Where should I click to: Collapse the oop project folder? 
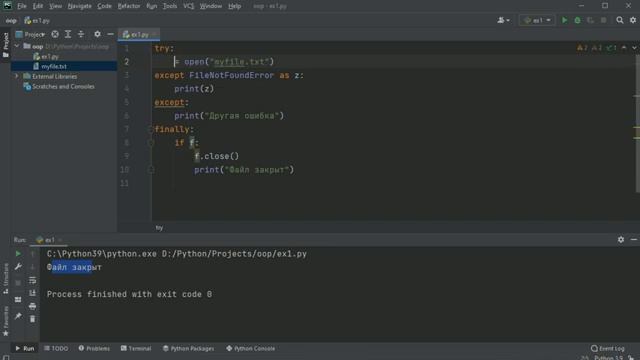point(17,46)
